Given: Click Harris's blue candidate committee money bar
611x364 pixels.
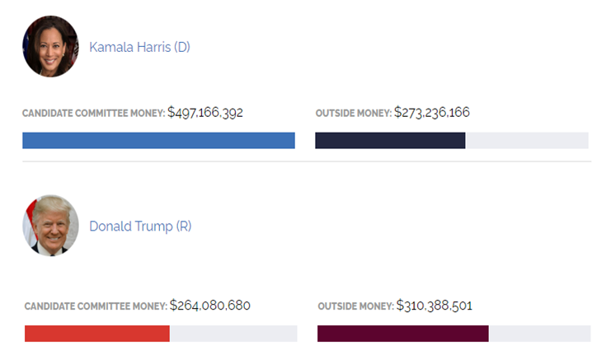Looking at the screenshot, I should pyautogui.click(x=158, y=141).
